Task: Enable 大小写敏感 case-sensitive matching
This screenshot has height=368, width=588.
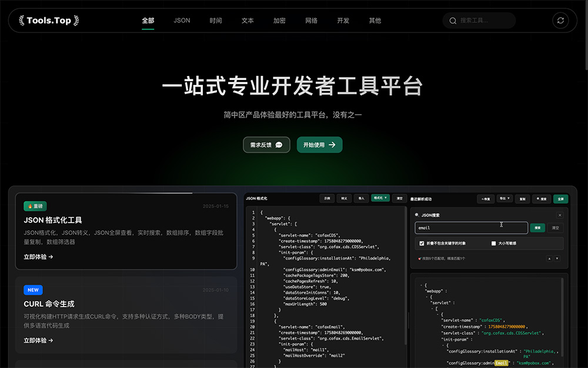Action: point(495,243)
